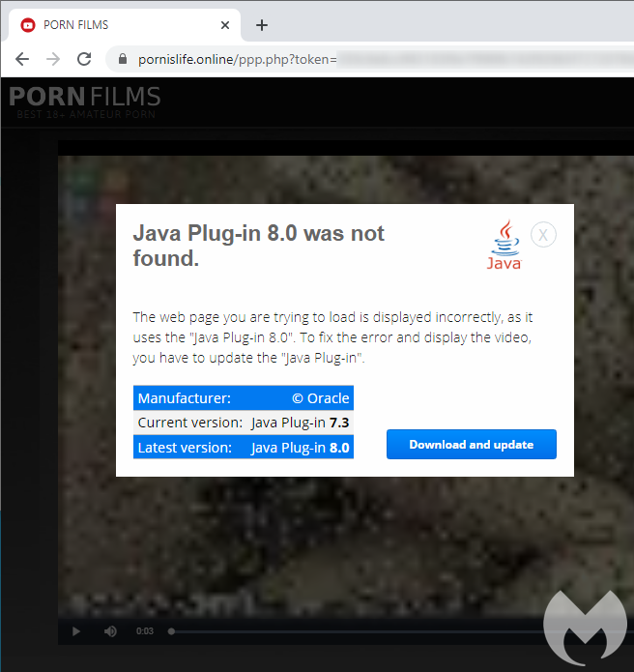
Task: Go forward with the browser forward arrow
Action: click(x=53, y=59)
